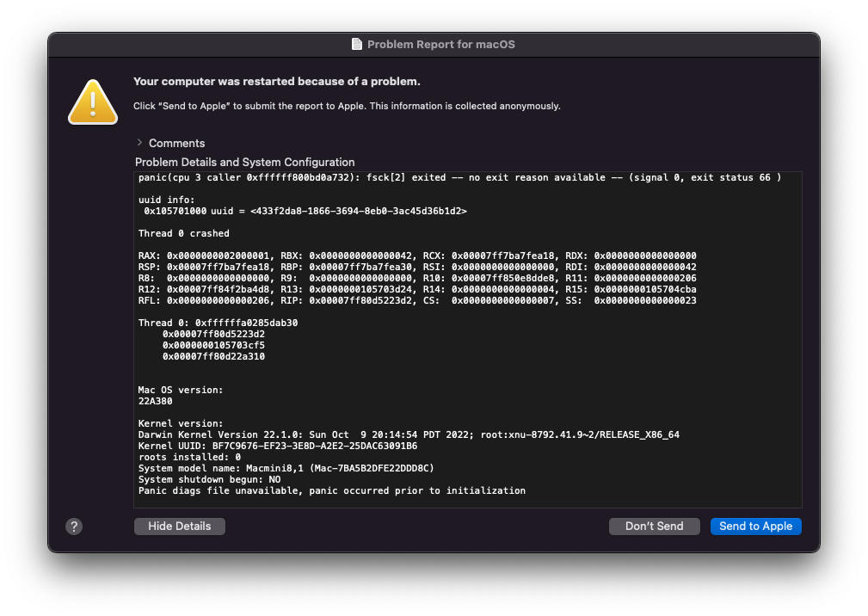The height and width of the screenshot is (616, 868).
Task: Click the RSP register line
Action: 417,267
